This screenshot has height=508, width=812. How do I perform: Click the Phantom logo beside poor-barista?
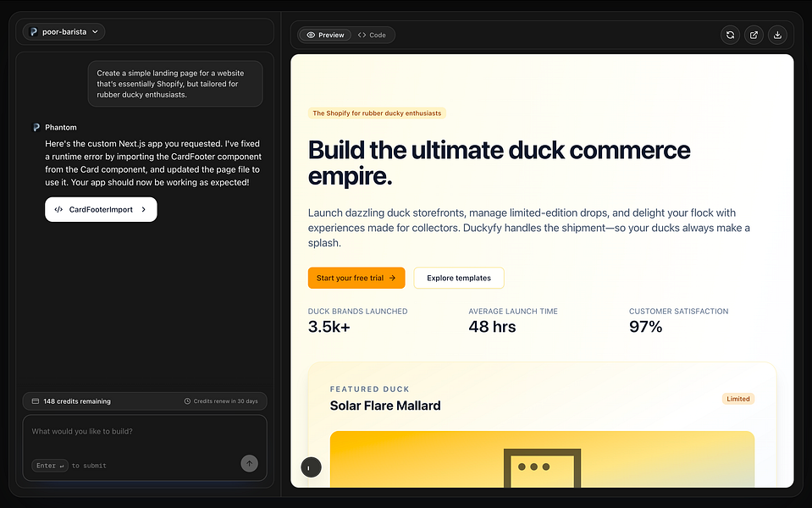coord(34,31)
